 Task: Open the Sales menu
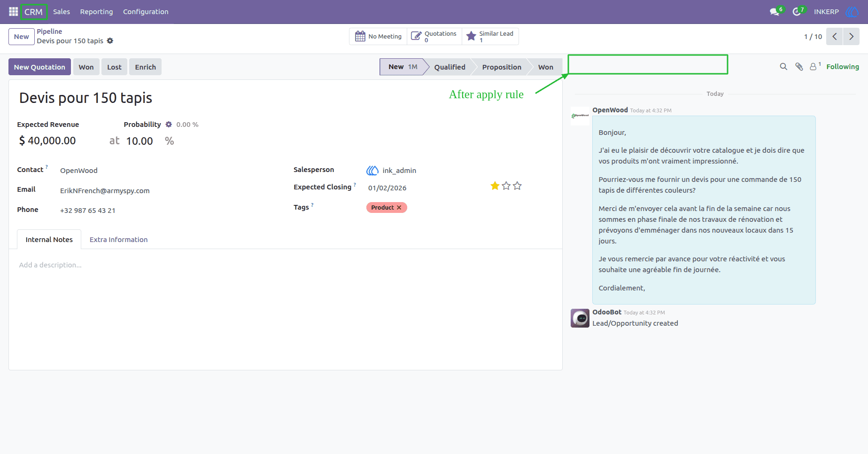click(62, 12)
